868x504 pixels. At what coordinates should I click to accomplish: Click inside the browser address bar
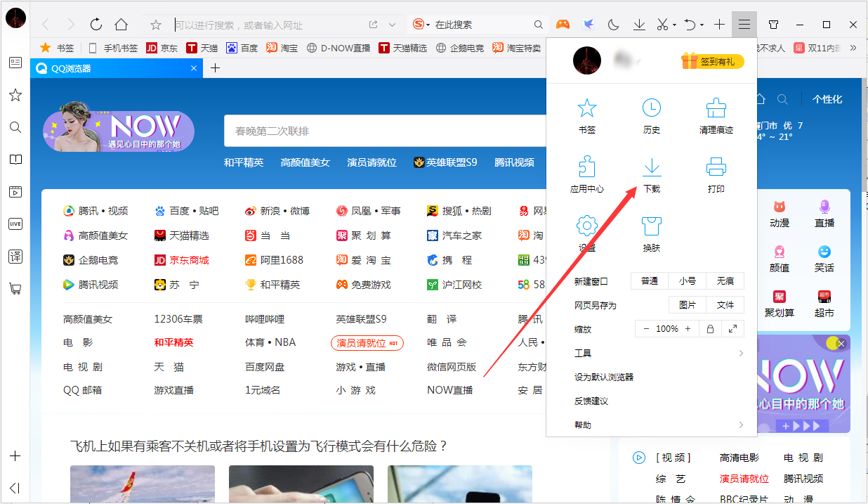point(267,23)
